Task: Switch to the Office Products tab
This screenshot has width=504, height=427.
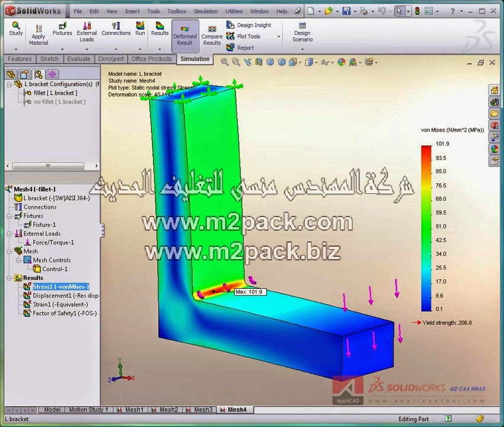Action: (x=152, y=59)
